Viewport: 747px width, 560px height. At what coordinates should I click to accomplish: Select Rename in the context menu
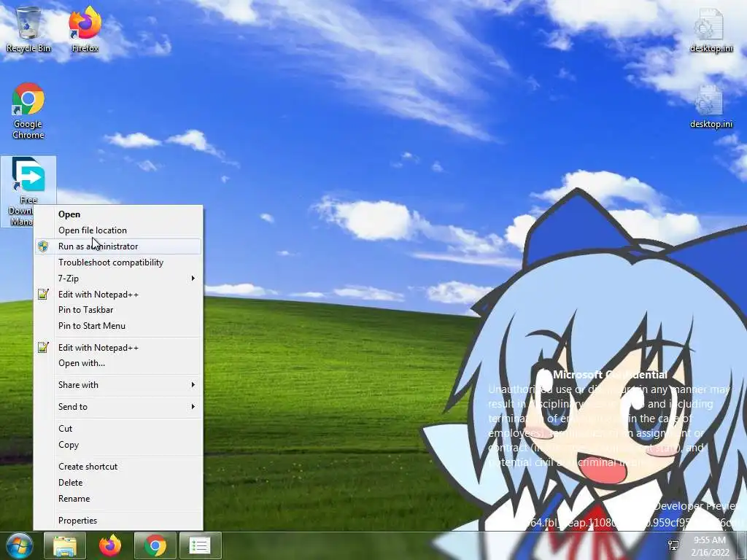(x=118, y=499)
